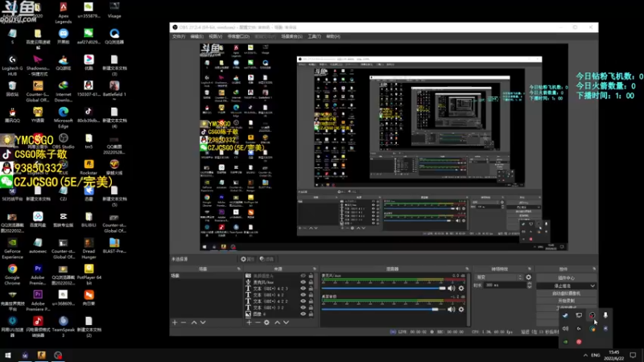Open the 视图(V) menu in OBS
Screen dimensions: 644x362
[x=215, y=36]
